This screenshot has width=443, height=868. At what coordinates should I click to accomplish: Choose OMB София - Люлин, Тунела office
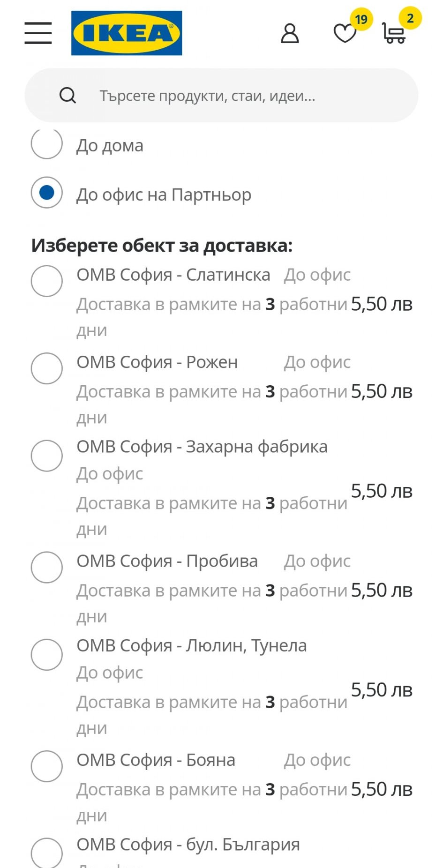[x=47, y=654]
